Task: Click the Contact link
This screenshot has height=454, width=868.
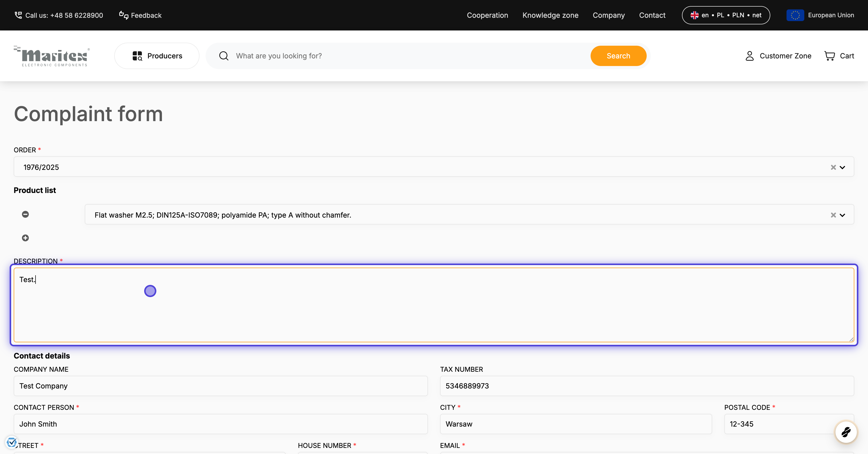Action: [x=652, y=15]
